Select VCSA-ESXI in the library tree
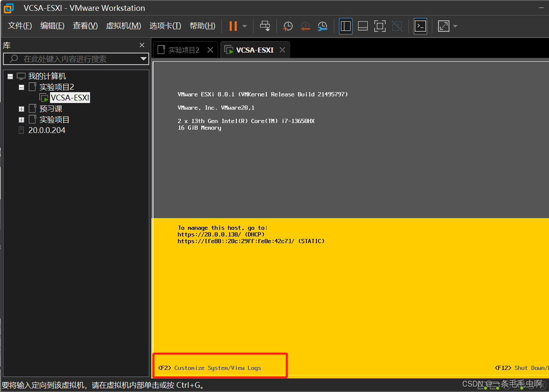Screen dimensions: 549x392 tap(70, 97)
